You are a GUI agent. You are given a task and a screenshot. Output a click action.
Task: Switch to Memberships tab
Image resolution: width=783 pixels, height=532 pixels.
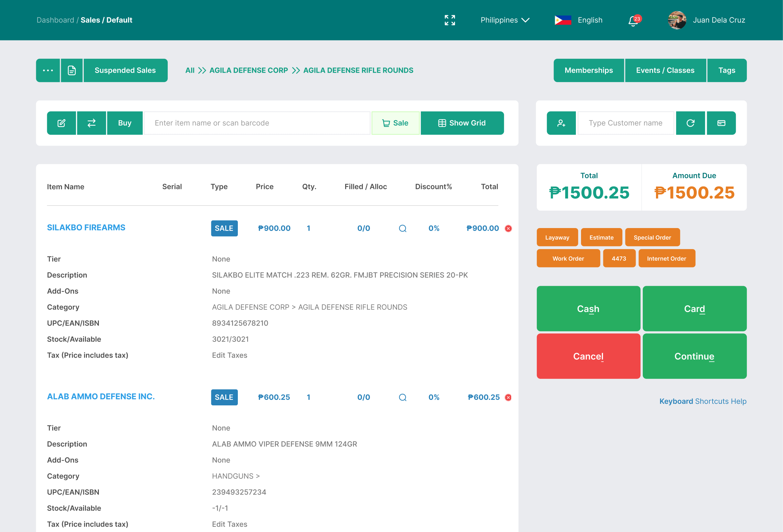coord(588,70)
